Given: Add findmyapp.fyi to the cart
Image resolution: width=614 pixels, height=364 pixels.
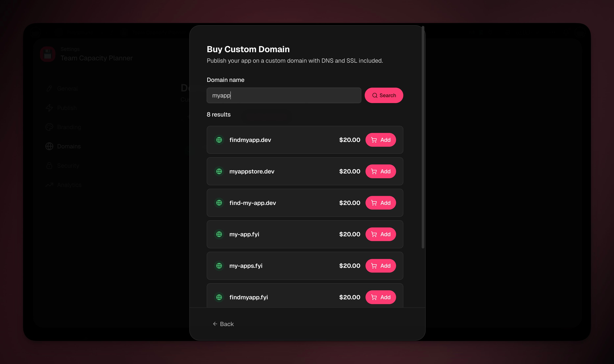Looking at the screenshot, I should coord(380,297).
